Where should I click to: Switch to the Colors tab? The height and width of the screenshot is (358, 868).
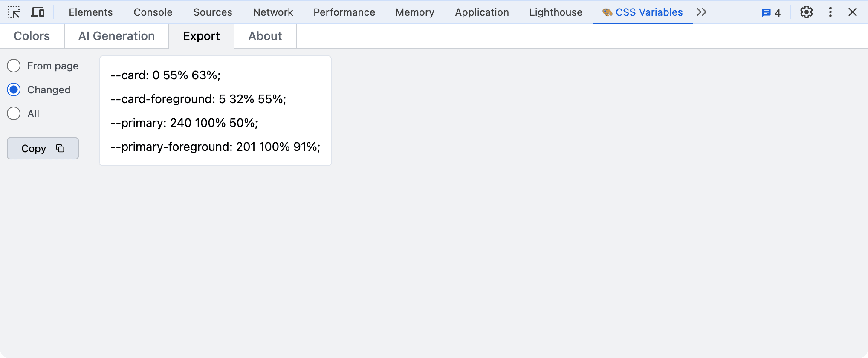click(x=32, y=36)
